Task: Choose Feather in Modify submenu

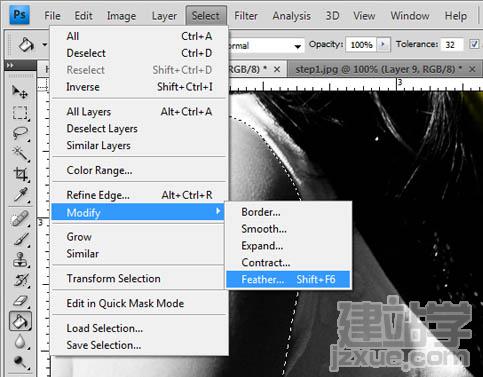Action: point(288,279)
